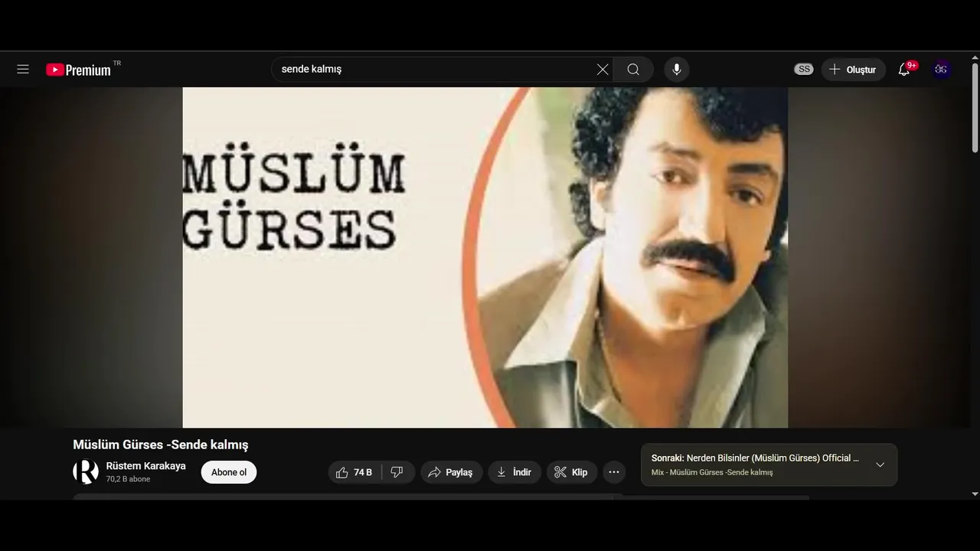The height and width of the screenshot is (551, 980).
Task: Open the Oluştur create button
Action: pyautogui.click(x=854, y=70)
